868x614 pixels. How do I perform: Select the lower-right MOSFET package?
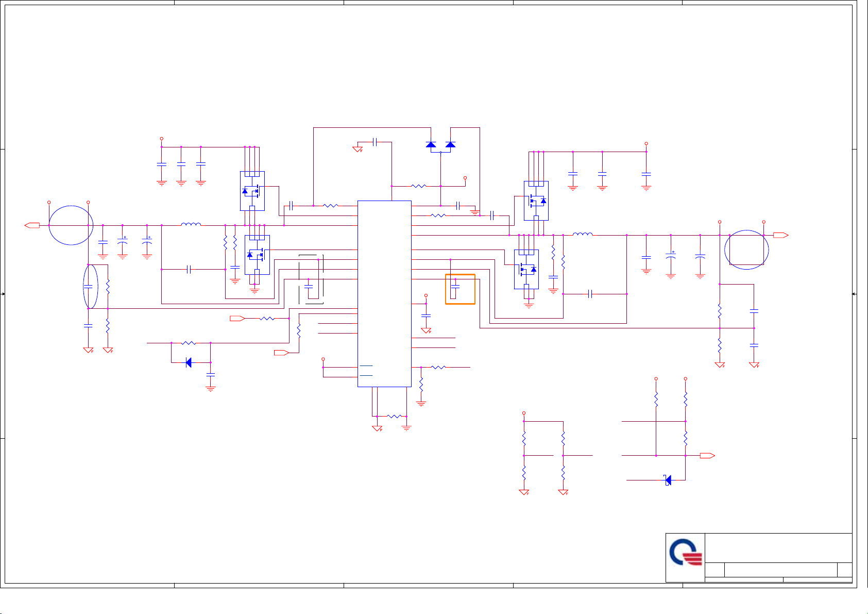pyautogui.click(x=526, y=269)
